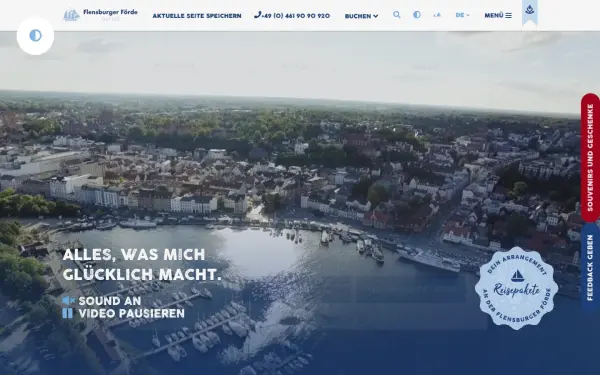Open the Menü hamburger menu
Viewport: 600px width, 375px height.
(498, 15)
